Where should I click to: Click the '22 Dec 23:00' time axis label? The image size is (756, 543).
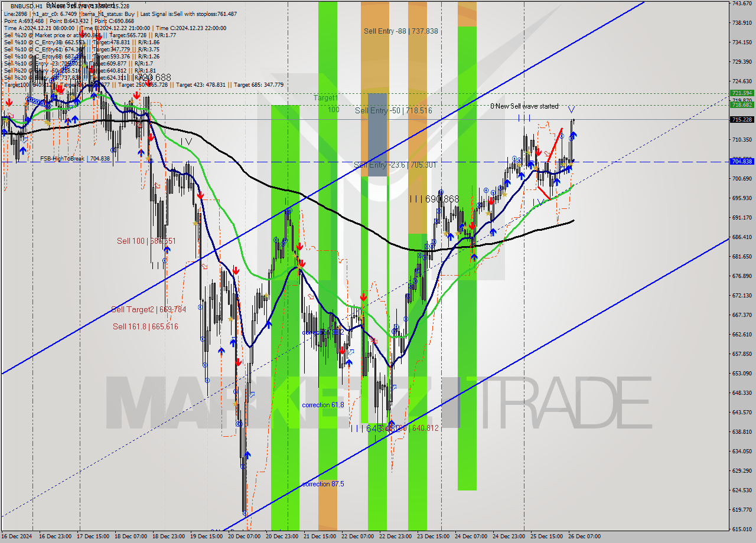point(395,537)
